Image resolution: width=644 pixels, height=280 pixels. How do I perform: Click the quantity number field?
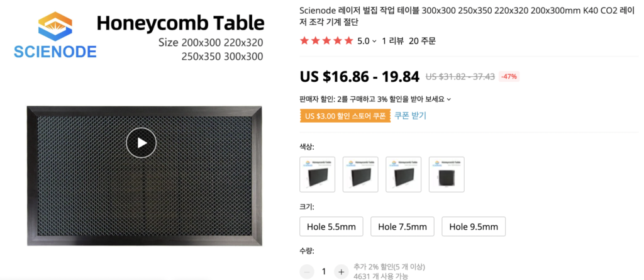click(x=324, y=272)
